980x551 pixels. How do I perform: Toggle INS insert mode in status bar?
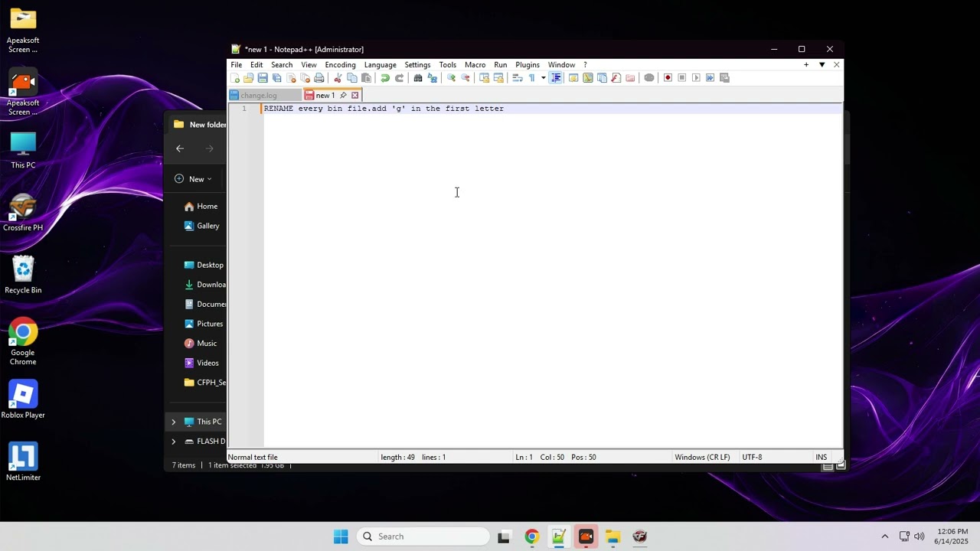(821, 457)
